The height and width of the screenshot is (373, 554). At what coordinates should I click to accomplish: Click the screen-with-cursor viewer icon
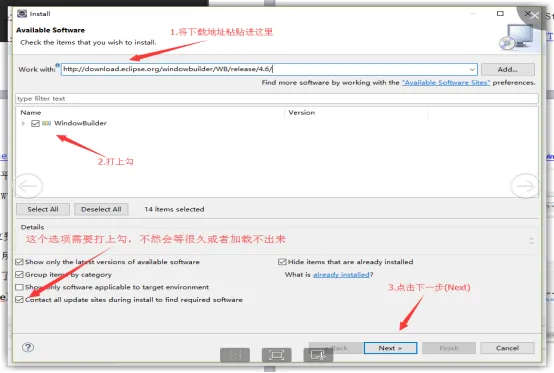click(318, 355)
